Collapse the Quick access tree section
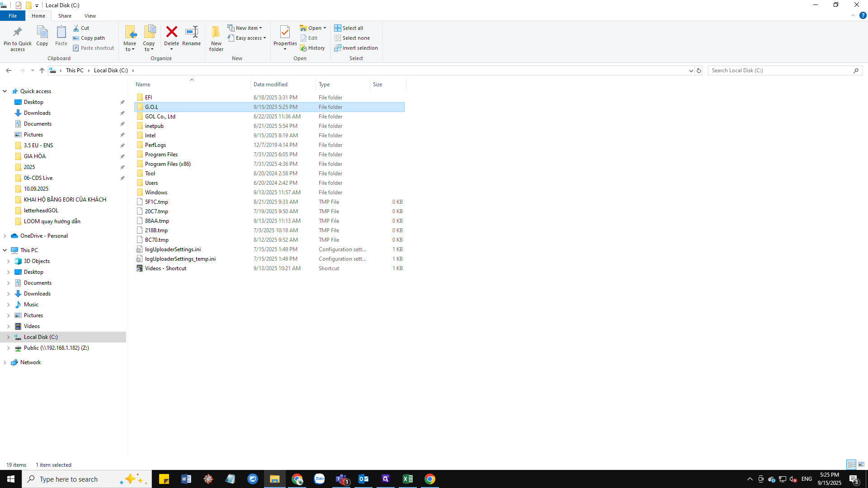The width and height of the screenshot is (868, 488). click(5, 91)
